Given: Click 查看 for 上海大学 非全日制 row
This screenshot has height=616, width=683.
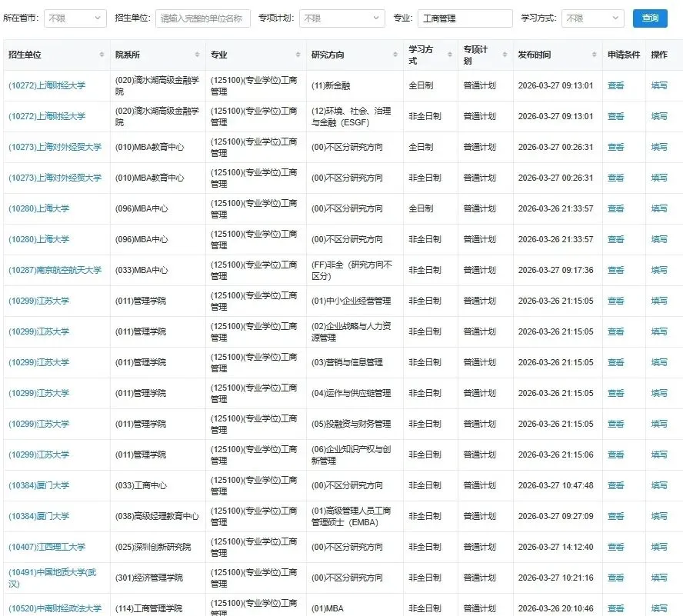Looking at the screenshot, I should [615, 239].
